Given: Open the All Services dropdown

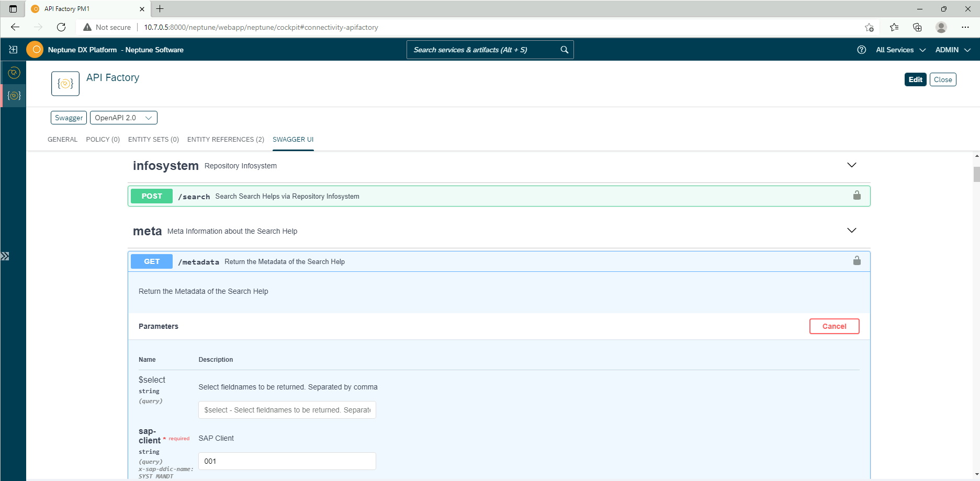Looking at the screenshot, I should click(x=900, y=50).
